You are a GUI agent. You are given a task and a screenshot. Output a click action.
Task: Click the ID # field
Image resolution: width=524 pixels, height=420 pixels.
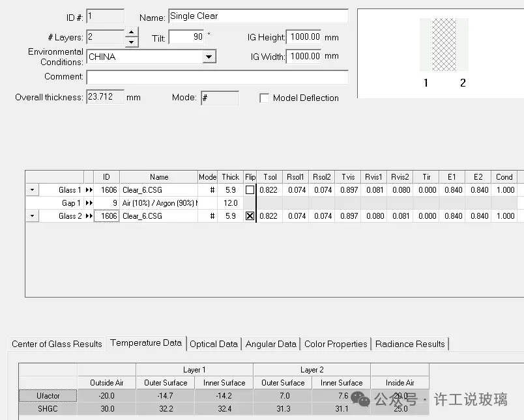pos(106,16)
